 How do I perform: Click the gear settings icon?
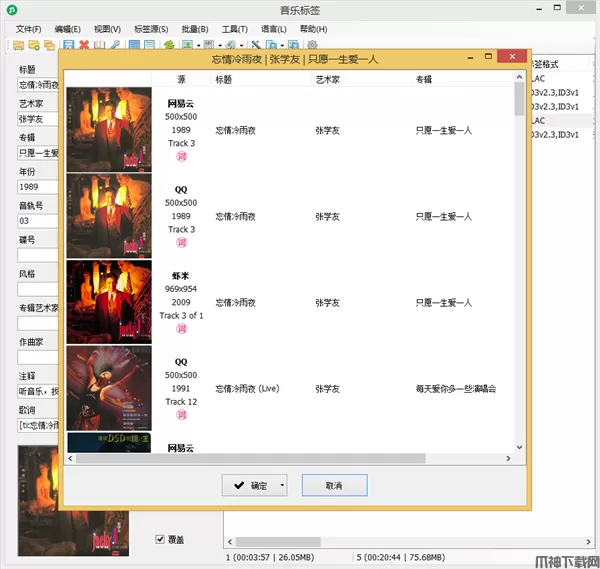pos(312,45)
